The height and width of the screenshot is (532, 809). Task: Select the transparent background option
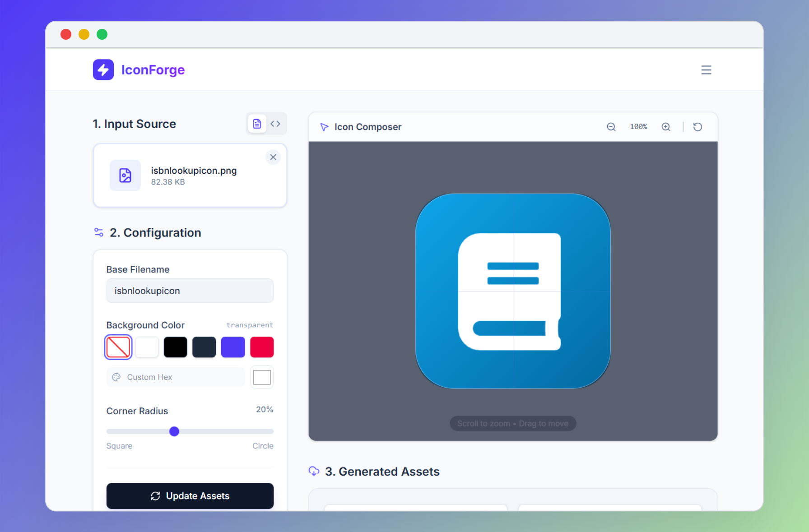(x=118, y=347)
